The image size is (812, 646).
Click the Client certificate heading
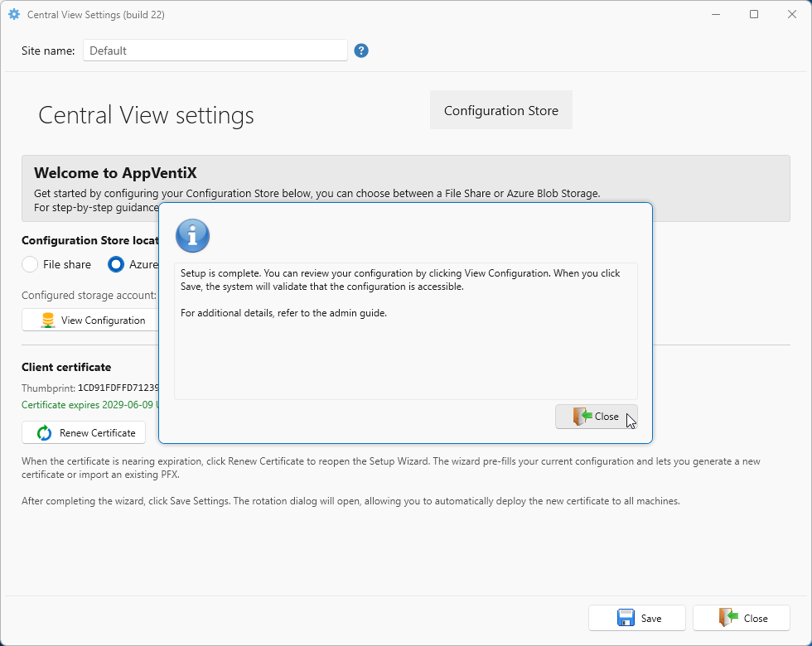66,367
